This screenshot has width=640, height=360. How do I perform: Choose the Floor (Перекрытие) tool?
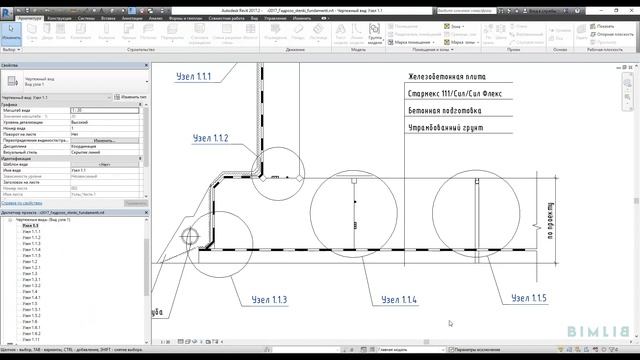(172, 33)
